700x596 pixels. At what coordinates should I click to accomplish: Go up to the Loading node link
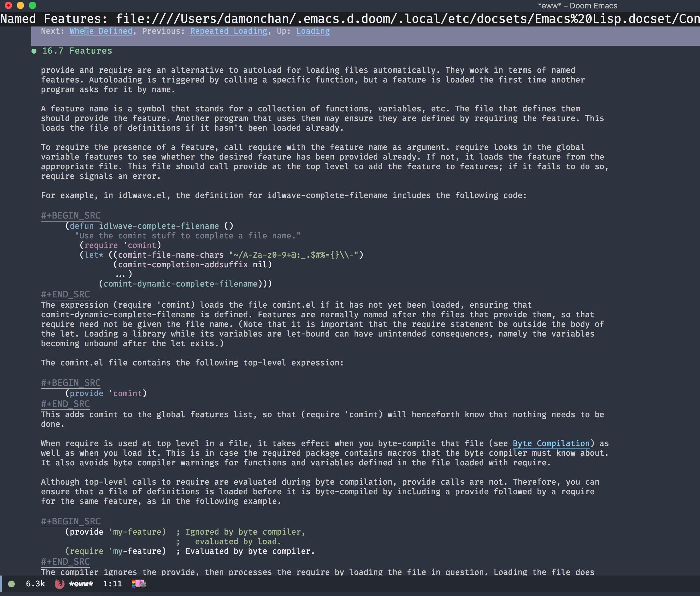tap(313, 31)
